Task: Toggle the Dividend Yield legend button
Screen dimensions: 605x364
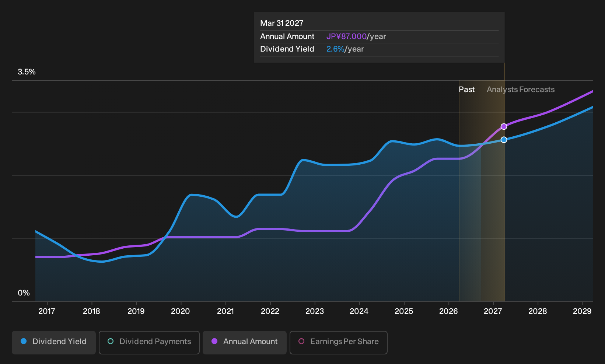Action: (54, 343)
